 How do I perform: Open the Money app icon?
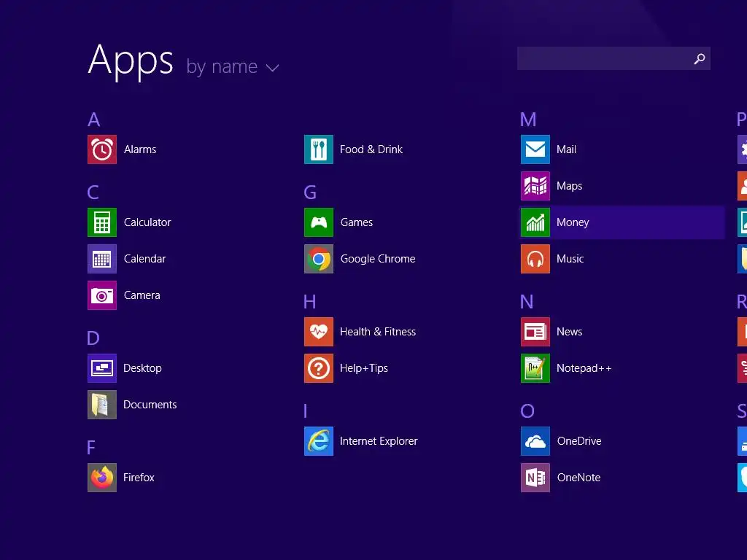click(535, 222)
